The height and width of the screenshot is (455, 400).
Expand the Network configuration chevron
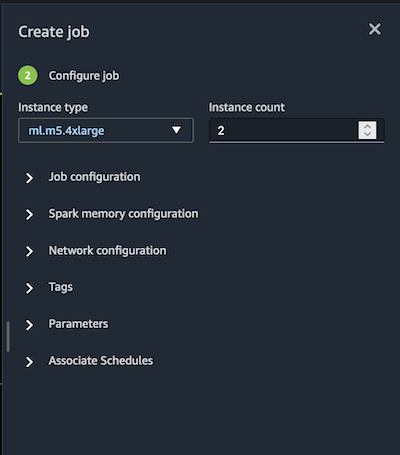pos(29,252)
